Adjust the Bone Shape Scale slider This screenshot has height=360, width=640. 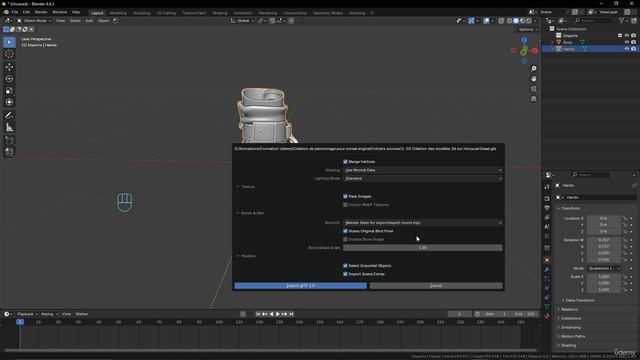[423, 248]
